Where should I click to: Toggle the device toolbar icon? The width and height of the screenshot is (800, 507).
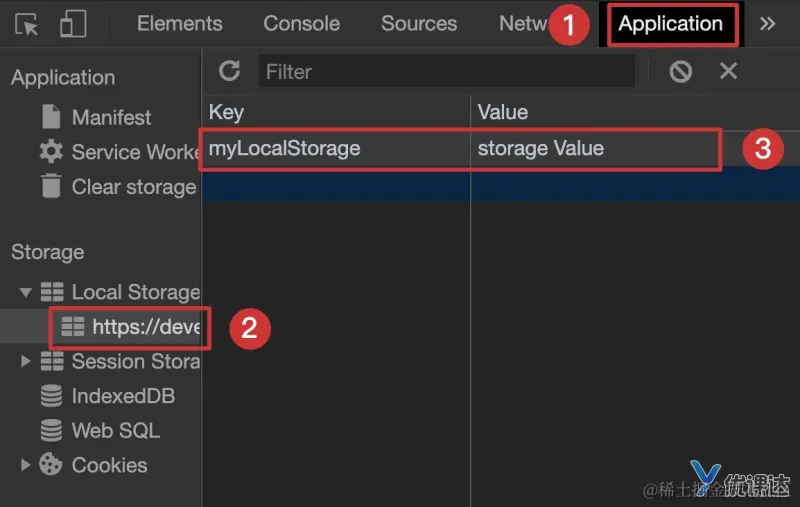(73, 24)
